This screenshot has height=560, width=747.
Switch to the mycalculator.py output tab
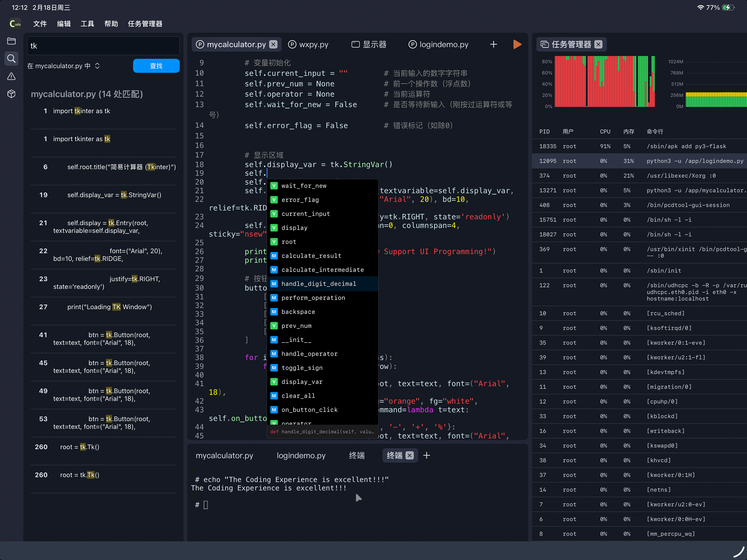click(x=224, y=455)
